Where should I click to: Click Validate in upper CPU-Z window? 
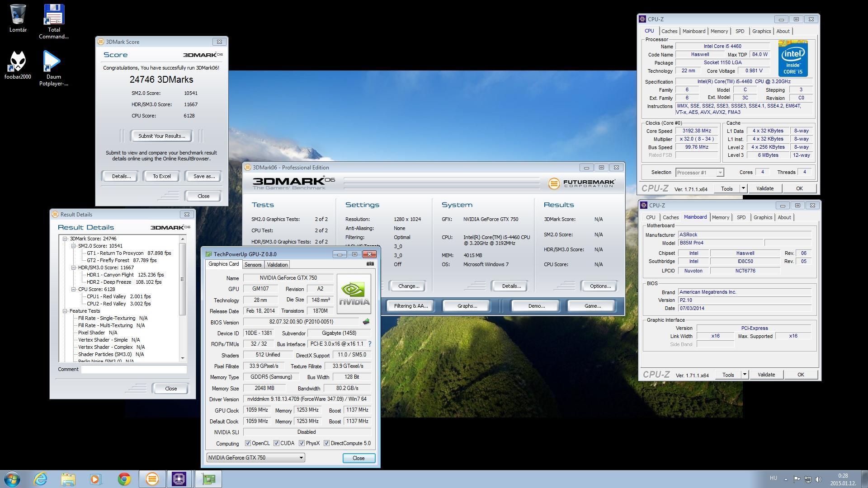765,188
